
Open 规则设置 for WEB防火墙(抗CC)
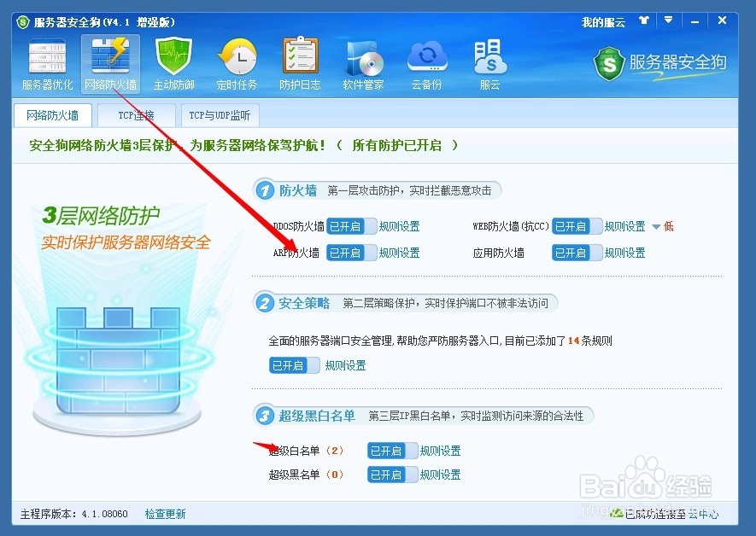coord(624,226)
